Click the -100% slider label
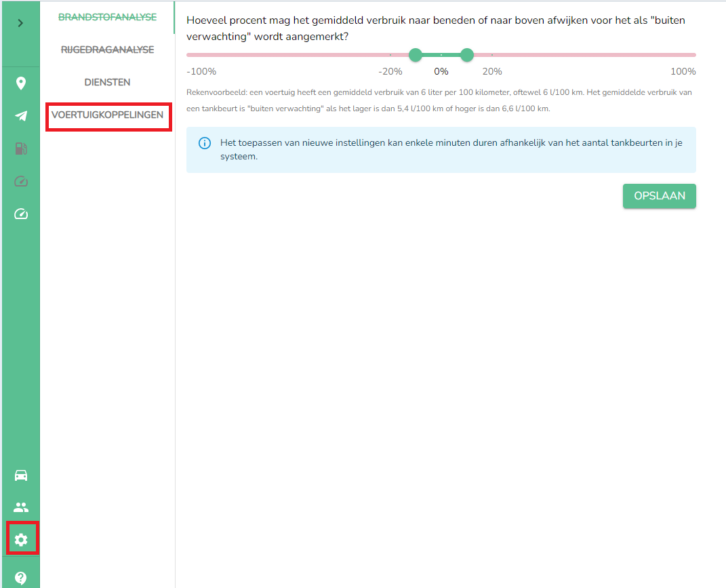726x588 pixels. tap(201, 71)
